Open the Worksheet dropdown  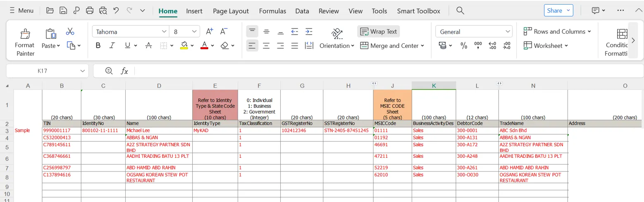[546, 45]
